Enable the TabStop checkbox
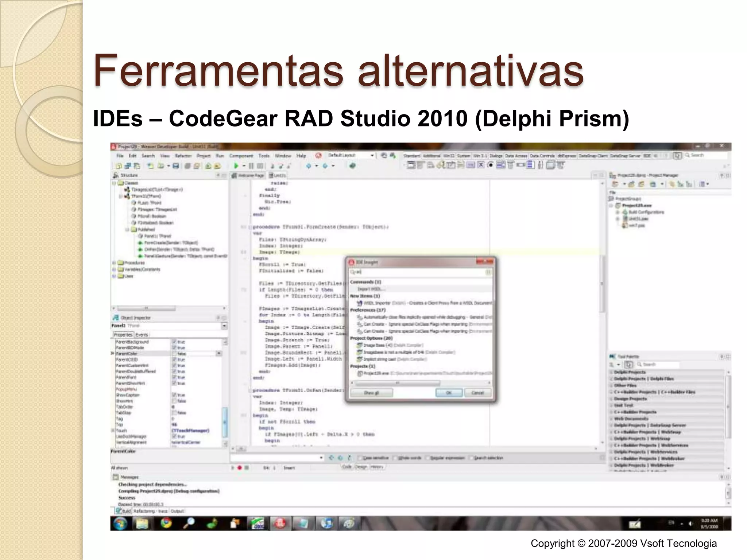Screen dimensions: 747x560 (174, 413)
